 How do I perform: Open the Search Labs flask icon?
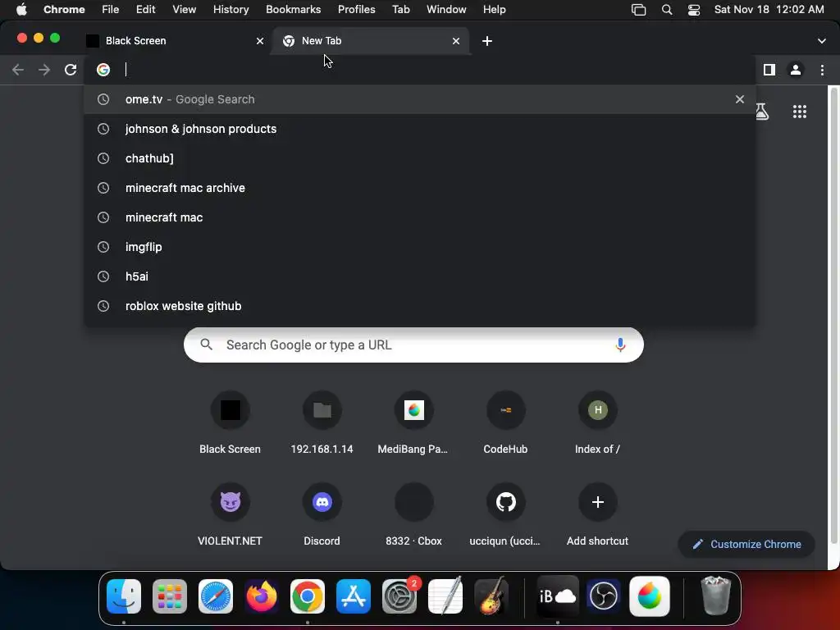pyautogui.click(x=761, y=112)
